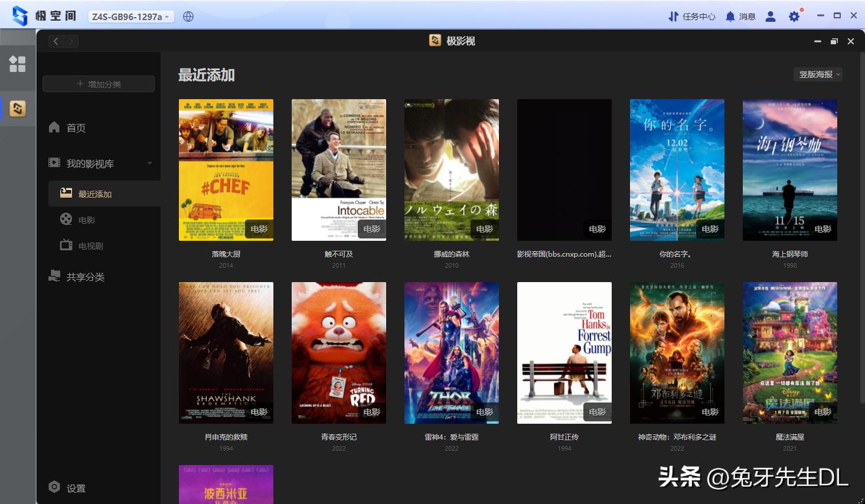This screenshot has height=504, width=865.
Task: Click the 电影 badge on 落魄大厨 poster
Action: click(x=259, y=229)
